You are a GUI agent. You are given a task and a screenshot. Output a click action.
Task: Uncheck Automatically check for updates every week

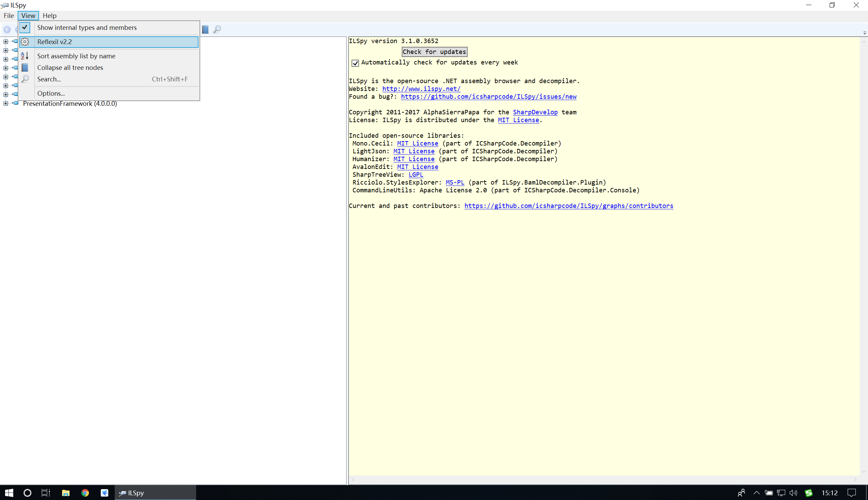tap(355, 63)
